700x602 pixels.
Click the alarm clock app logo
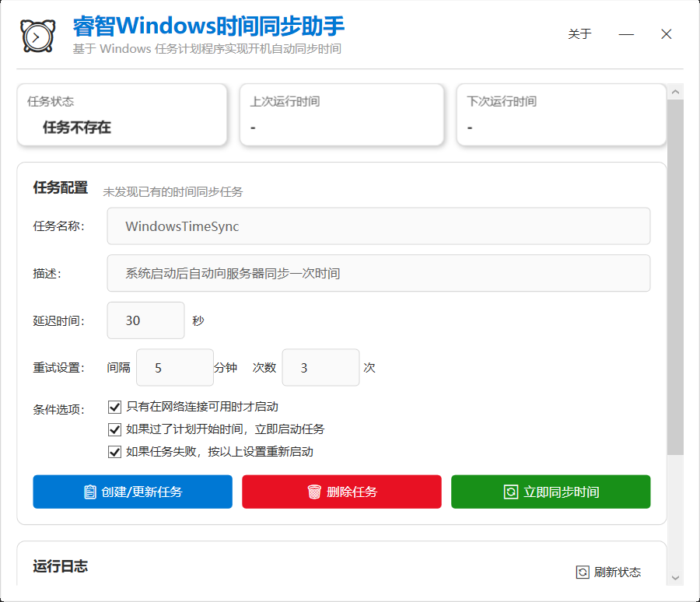[x=38, y=36]
